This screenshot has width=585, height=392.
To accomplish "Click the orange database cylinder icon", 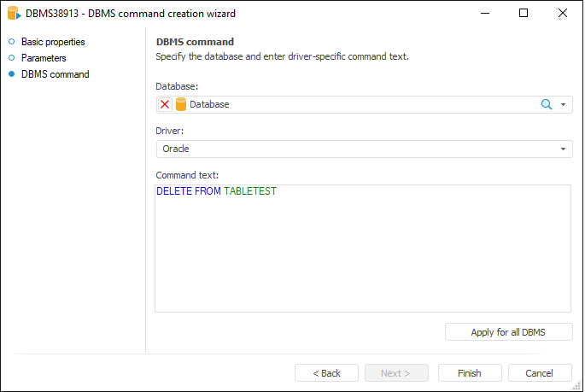I will (x=180, y=104).
